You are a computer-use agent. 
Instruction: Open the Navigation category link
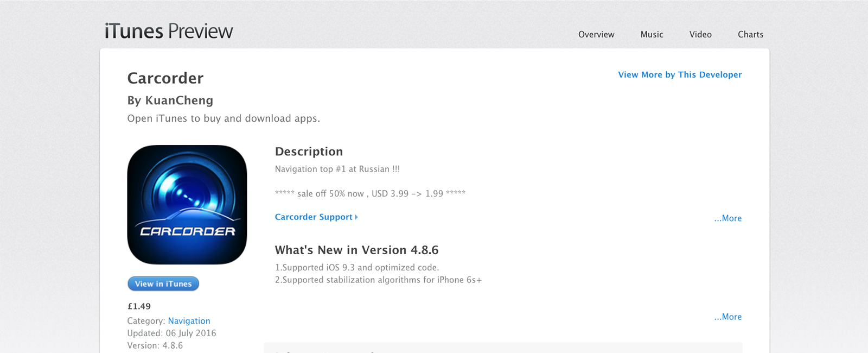point(189,321)
